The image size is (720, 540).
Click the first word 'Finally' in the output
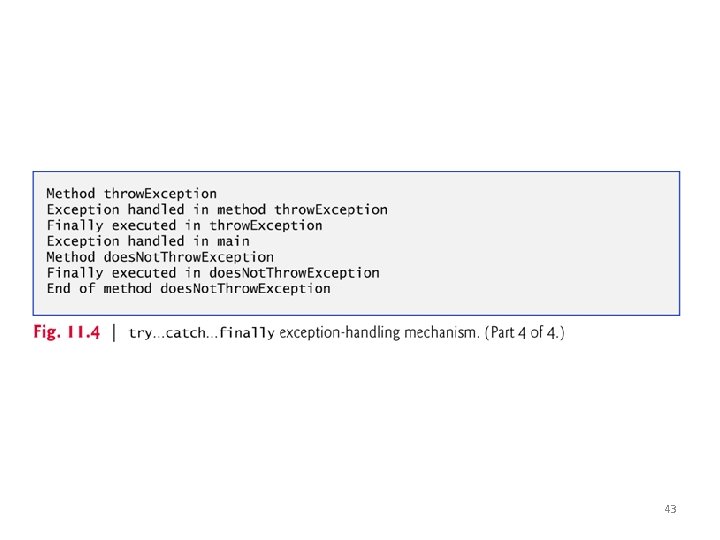[x=75, y=225]
